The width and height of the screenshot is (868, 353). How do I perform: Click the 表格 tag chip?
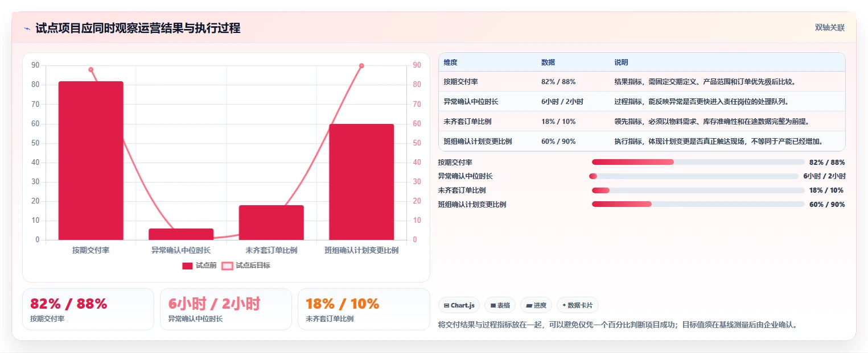click(x=500, y=305)
